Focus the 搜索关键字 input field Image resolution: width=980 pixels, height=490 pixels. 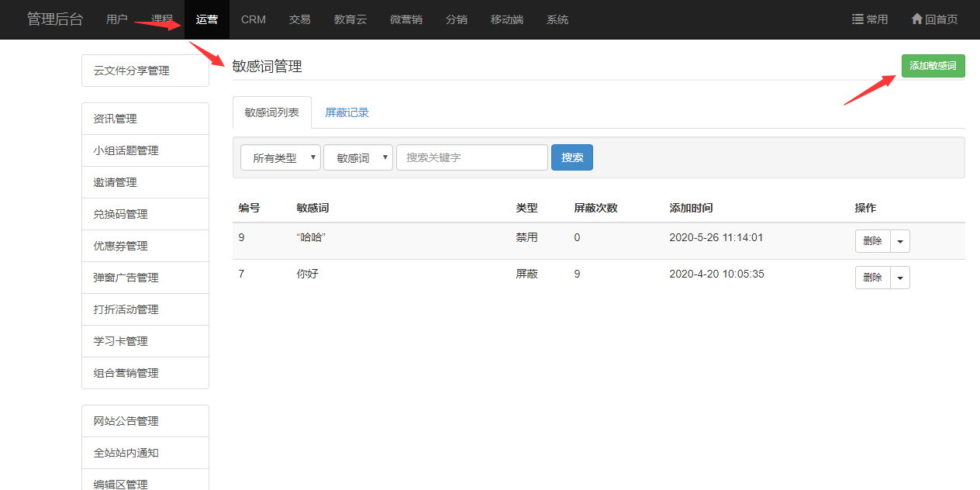pyautogui.click(x=471, y=157)
